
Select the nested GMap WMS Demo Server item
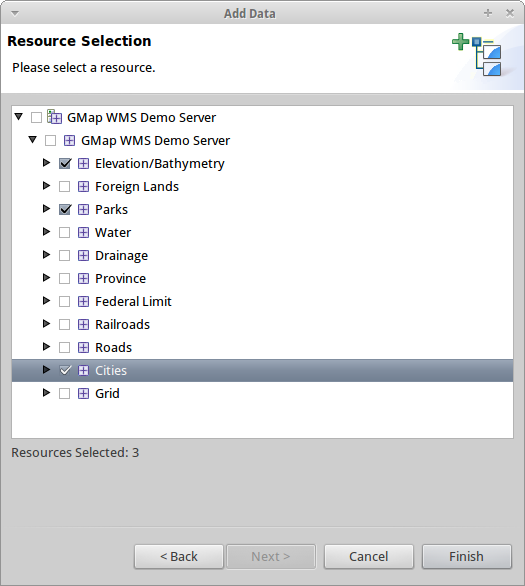tap(155, 141)
